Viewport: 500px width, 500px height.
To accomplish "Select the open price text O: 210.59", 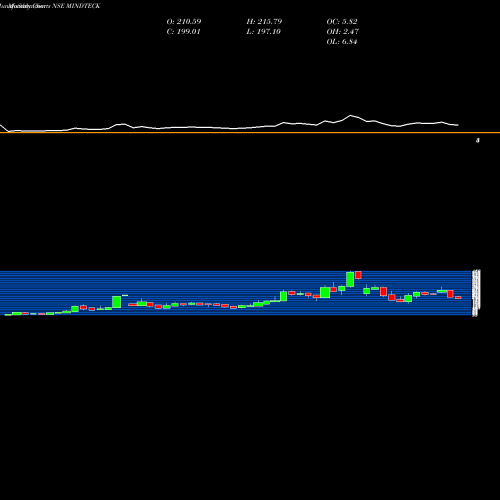I will (x=184, y=22).
